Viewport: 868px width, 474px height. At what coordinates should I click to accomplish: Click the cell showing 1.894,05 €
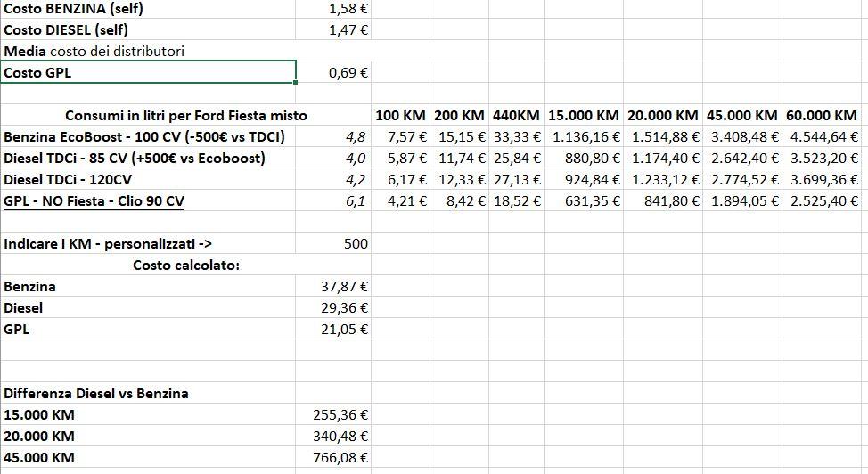tap(741, 201)
